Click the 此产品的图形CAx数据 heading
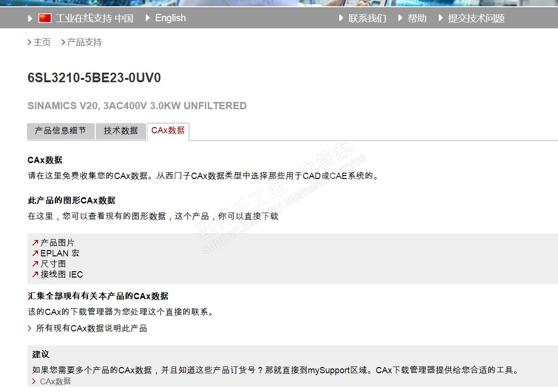558x392 pixels. 72,201
